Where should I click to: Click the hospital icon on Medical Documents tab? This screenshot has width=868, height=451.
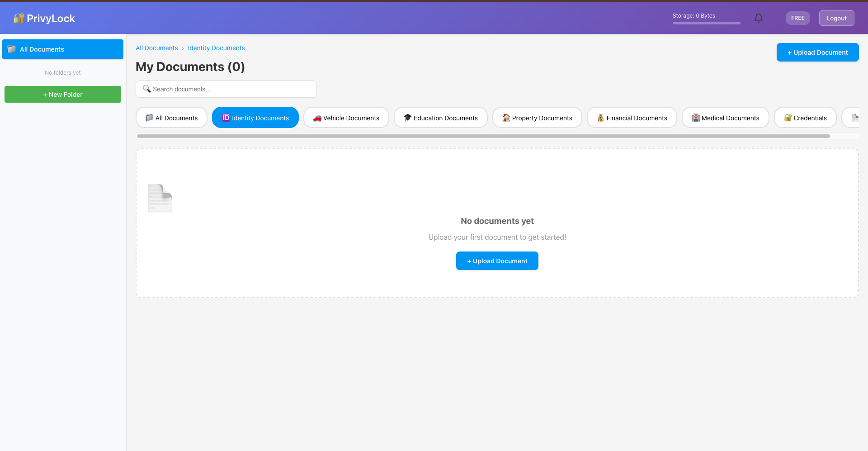[x=695, y=118]
